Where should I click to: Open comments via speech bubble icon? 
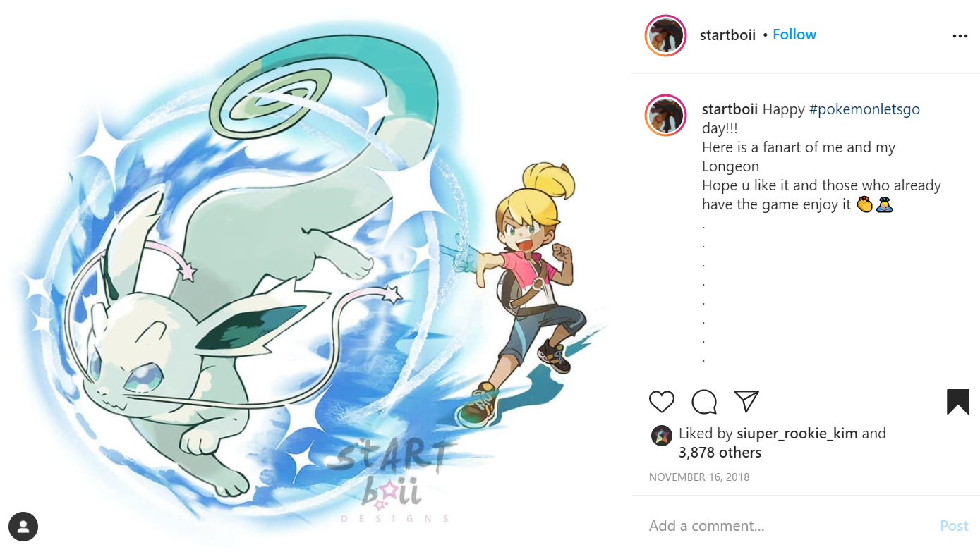point(704,402)
